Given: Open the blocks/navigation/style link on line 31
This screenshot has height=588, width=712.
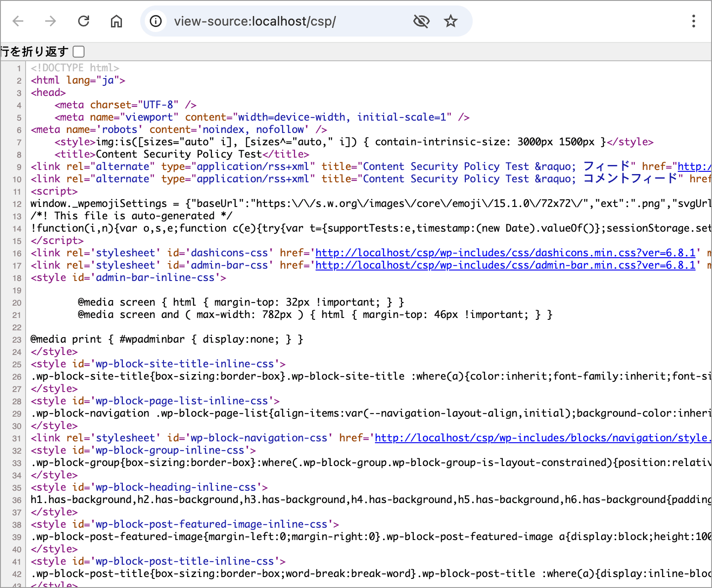Looking at the screenshot, I should [x=543, y=438].
